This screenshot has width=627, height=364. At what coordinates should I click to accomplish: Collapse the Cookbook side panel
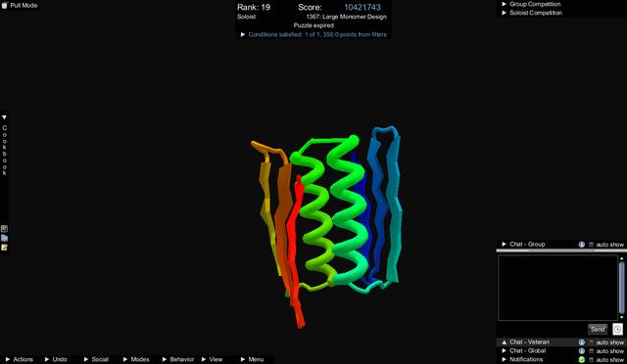point(4,117)
